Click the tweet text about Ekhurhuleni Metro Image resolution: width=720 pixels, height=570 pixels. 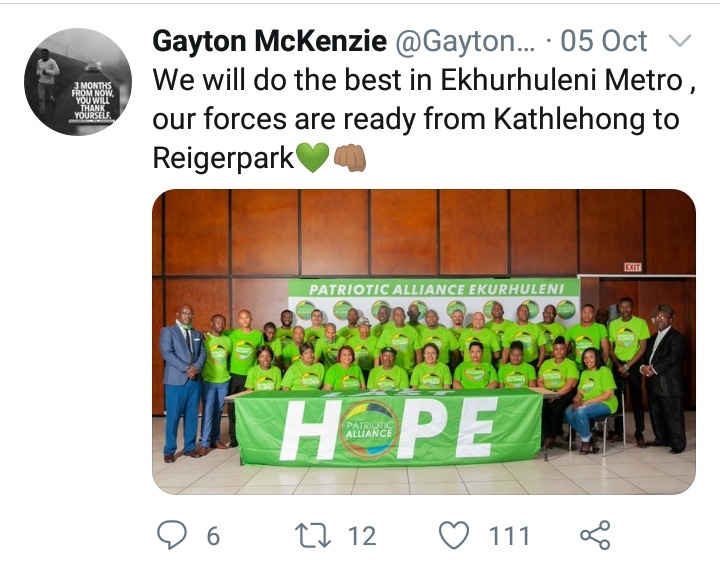pos(424,119)
